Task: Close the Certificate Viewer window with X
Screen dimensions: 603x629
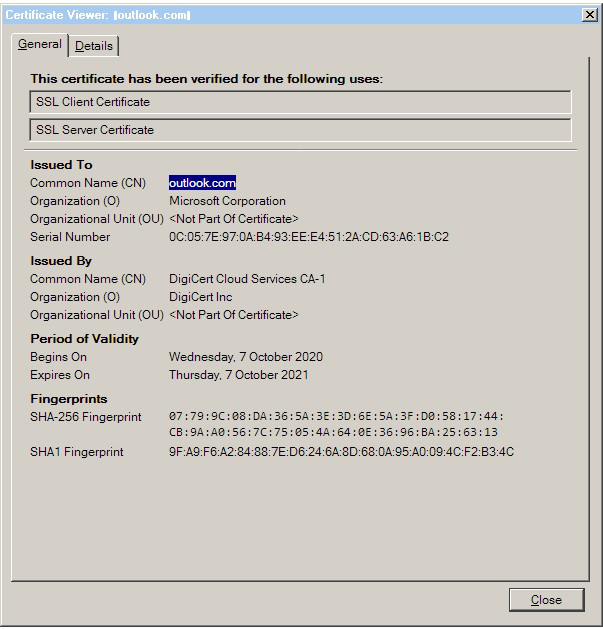Action: pos(589,15)
